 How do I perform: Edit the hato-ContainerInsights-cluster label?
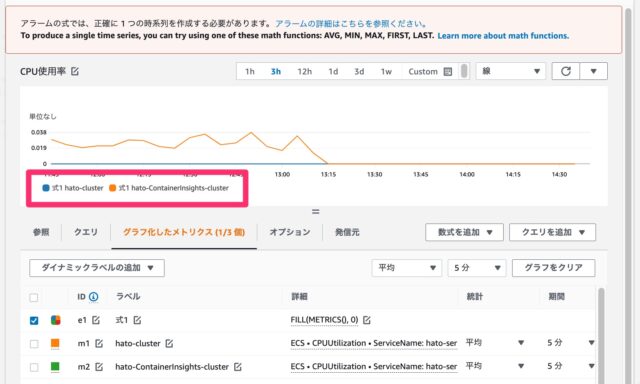coord(238,367)
